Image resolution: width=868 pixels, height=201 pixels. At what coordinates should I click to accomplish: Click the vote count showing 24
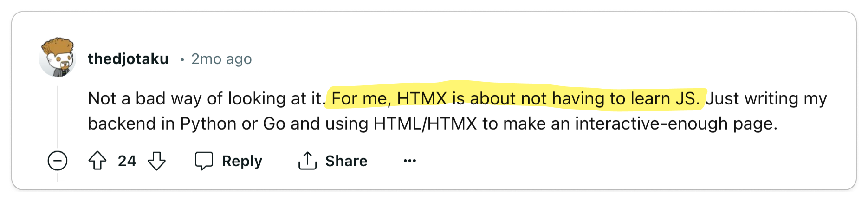click(x=127, y=161)
